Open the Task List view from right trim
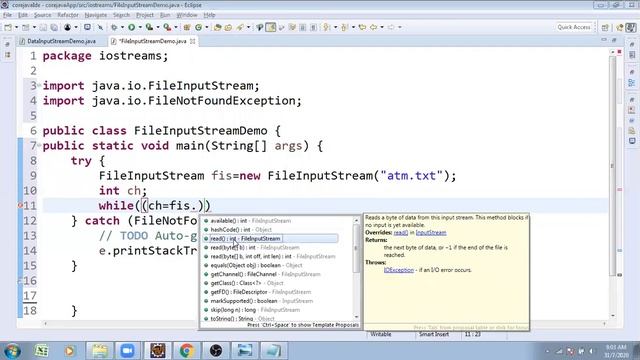The height and width of the screenshot is (360, 640). (x=632, y=55)
